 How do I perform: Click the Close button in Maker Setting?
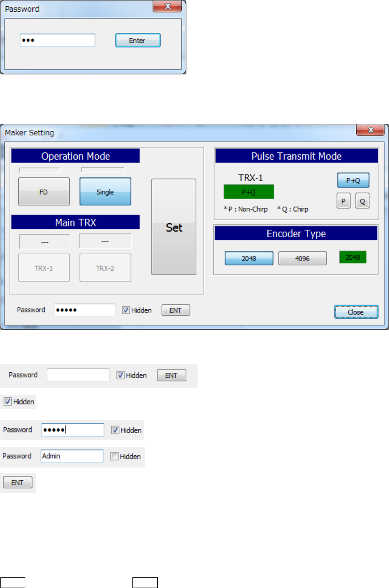[x=356, y=312]
